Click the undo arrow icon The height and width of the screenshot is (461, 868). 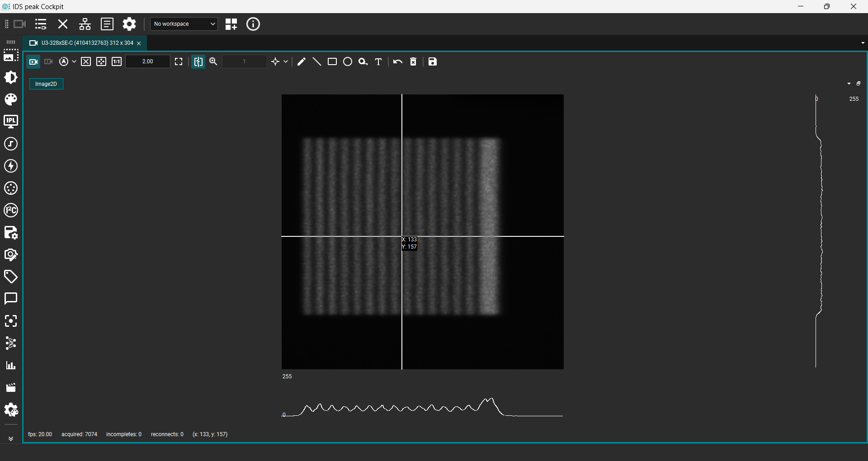pyautogui.click(x=398, y=62)
